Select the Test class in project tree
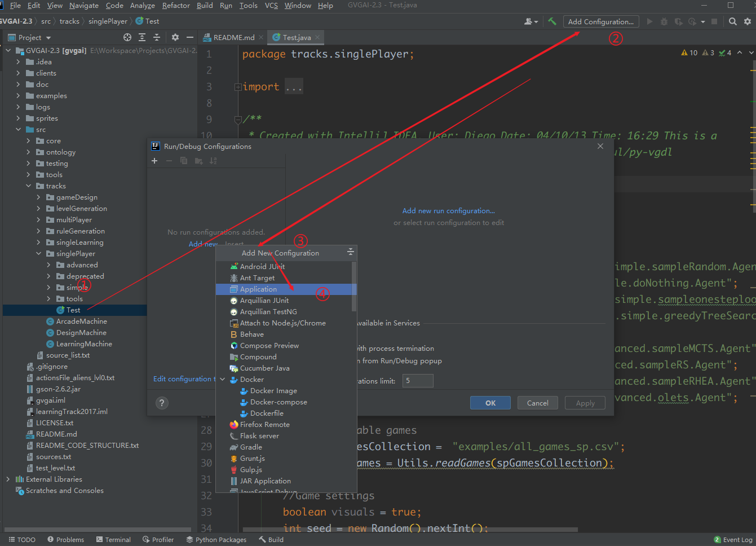 (73, 310)
